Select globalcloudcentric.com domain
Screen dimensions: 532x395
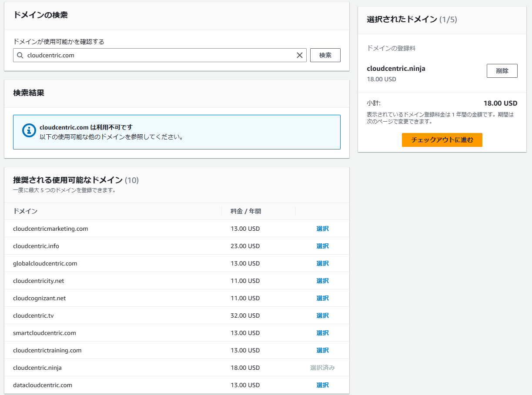(322, 263)
